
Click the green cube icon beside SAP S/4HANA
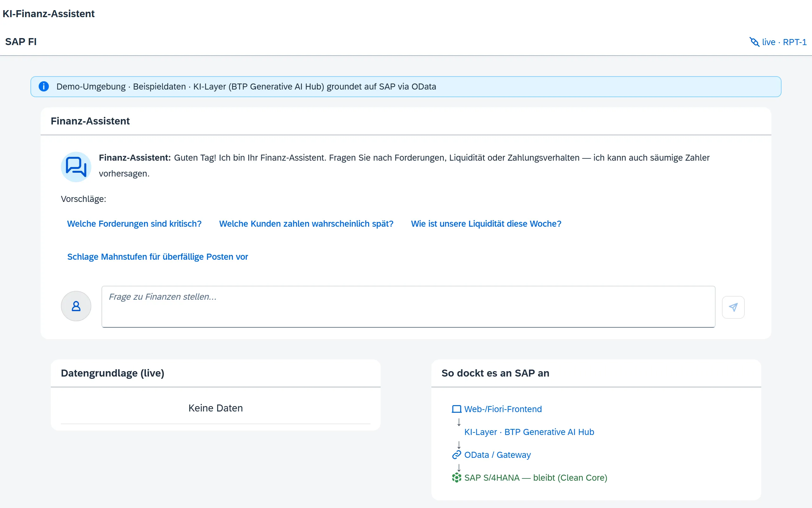pos(456,478)
